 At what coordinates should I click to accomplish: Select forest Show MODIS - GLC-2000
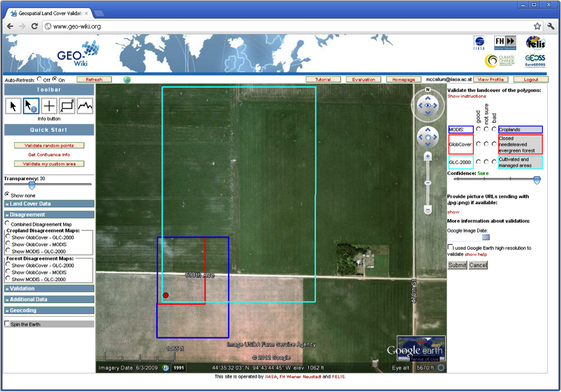[8, 278]
